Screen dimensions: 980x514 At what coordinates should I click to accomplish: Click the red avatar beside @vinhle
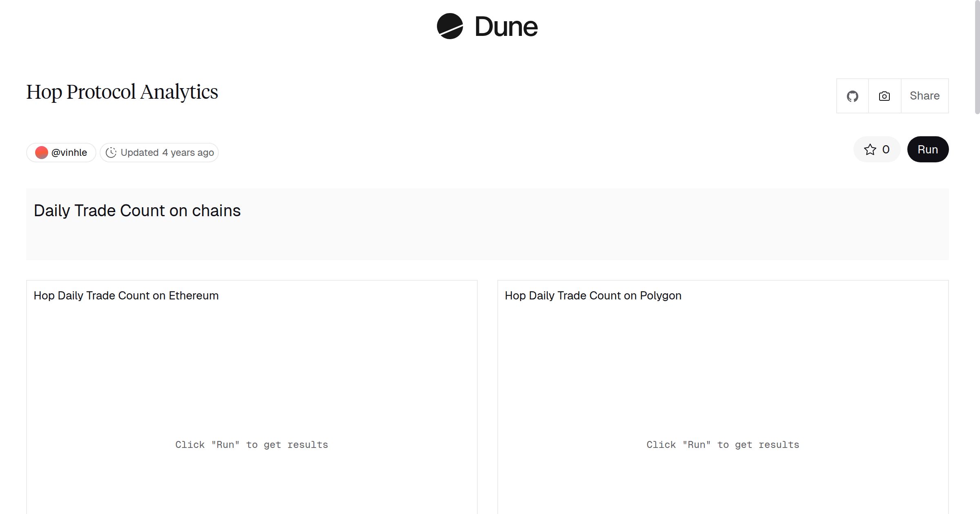(x=42, y=153)
